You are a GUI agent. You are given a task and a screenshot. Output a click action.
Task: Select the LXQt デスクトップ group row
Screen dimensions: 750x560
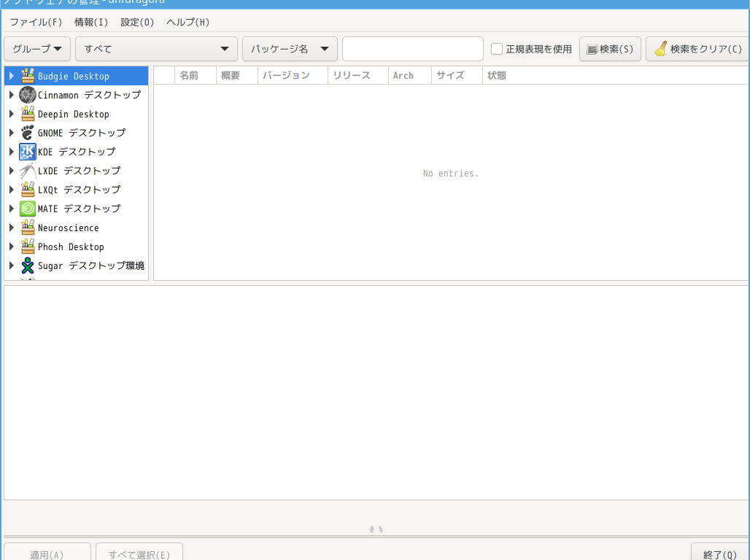77,190
